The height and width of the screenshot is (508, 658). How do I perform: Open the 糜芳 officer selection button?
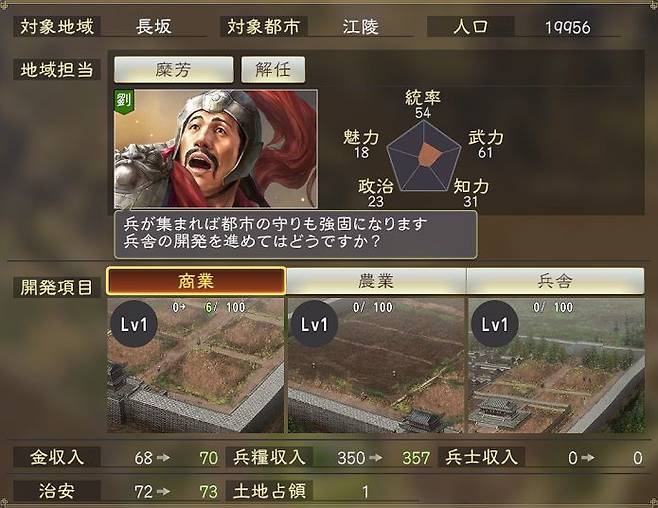[174, 70]
